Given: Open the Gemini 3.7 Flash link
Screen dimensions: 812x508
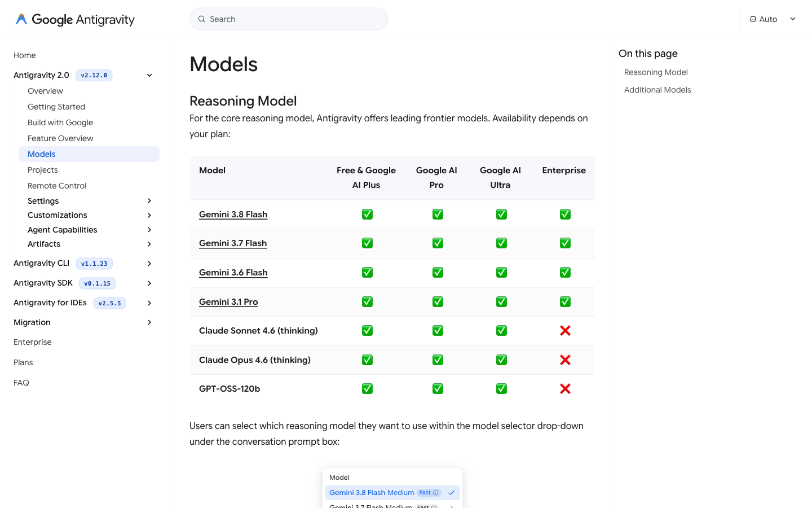Looking at the screenshot, I should [233, 243].
